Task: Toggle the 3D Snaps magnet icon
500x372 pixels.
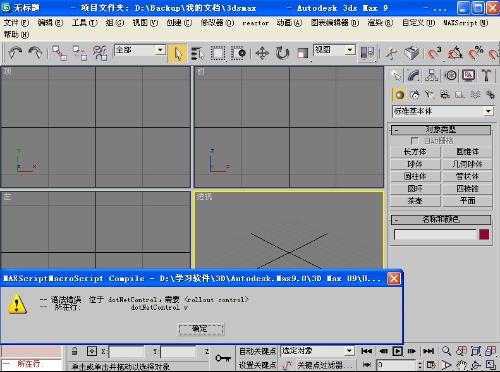Action: pos(434,53)
